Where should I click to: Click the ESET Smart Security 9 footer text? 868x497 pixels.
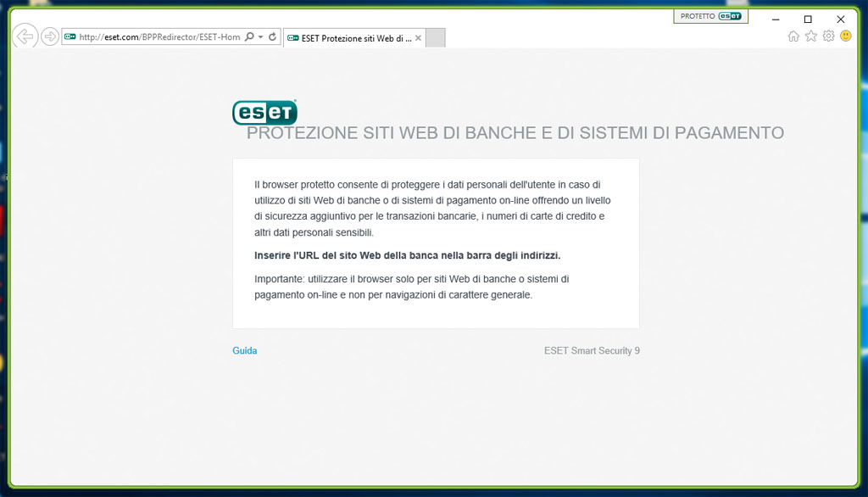tap(592, 351)
